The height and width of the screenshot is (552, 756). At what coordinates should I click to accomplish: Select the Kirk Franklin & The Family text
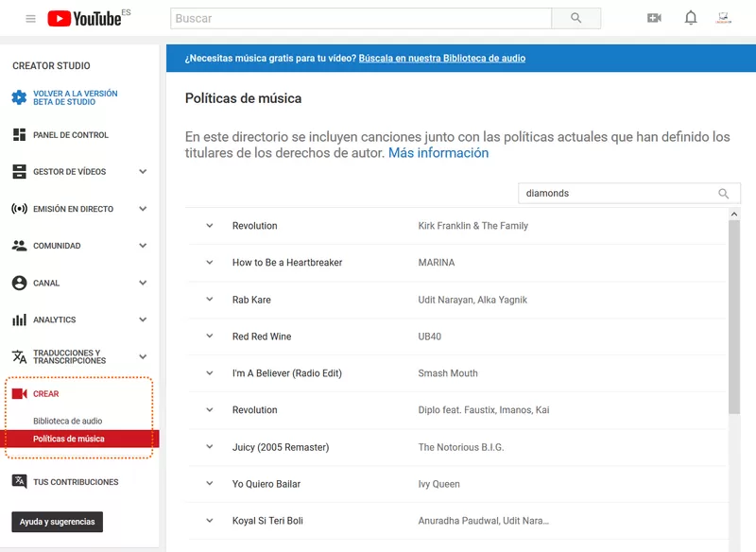(x=473, y=226)
